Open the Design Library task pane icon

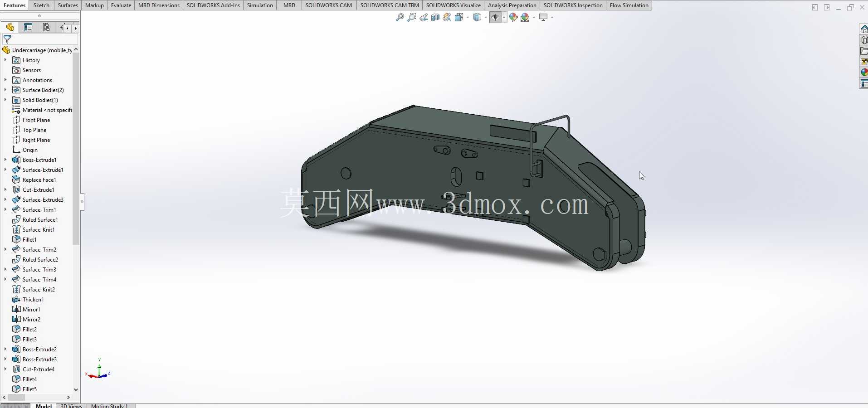tap(864, 40)
